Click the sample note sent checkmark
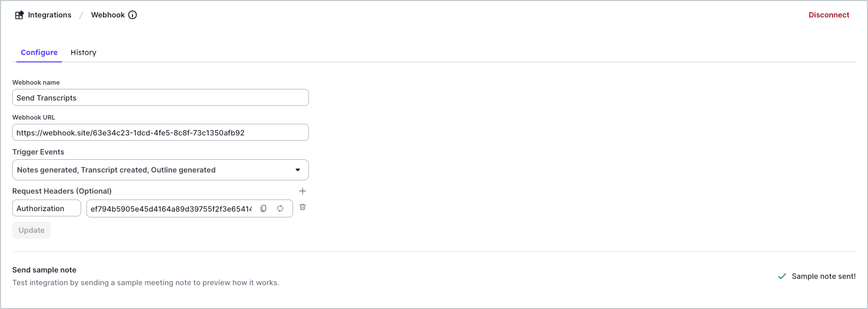 point(782,276)
